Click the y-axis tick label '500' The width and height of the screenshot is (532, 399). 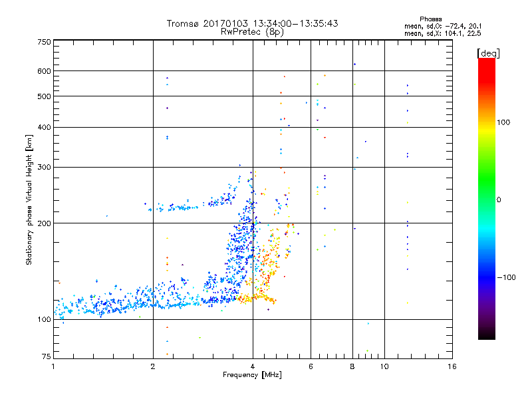(44, 96)
